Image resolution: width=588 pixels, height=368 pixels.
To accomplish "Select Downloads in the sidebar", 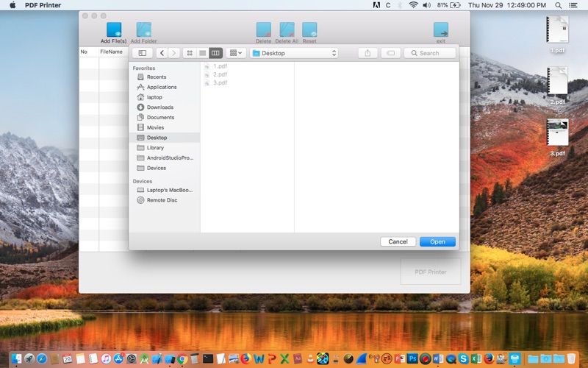I will click(164, 107).
